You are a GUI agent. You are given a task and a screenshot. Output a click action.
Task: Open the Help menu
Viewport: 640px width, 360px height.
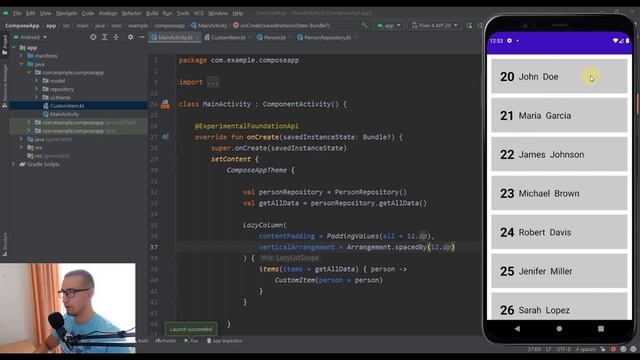(238, 13)
